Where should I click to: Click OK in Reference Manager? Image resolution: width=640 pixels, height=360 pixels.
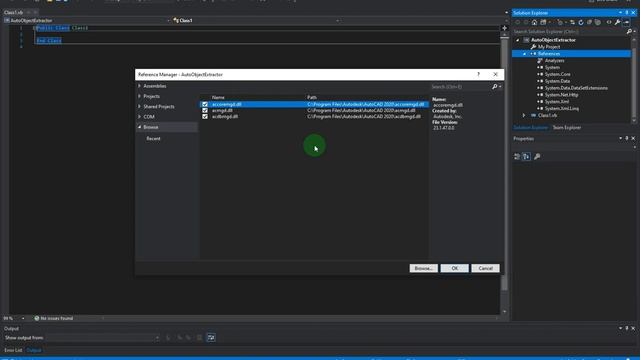point(455,268)
